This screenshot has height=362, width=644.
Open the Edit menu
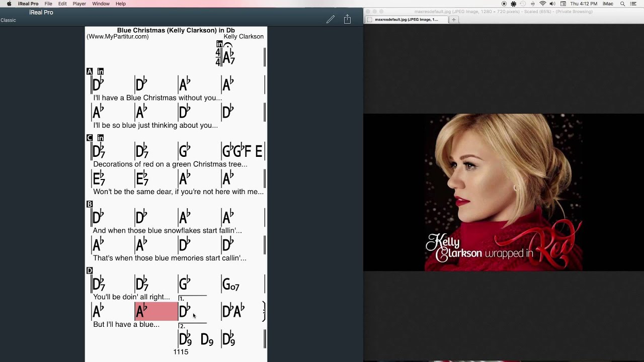coord(62,4)
